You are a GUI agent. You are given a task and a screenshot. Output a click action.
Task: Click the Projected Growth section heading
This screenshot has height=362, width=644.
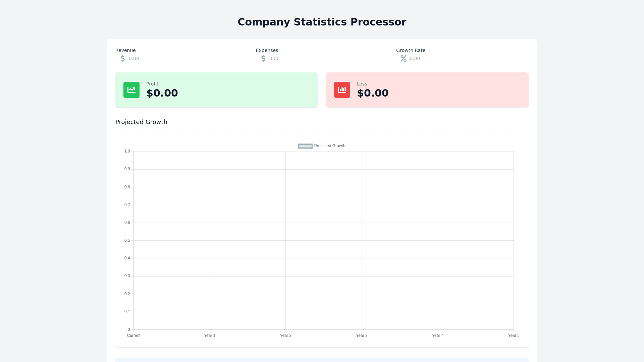tap(141, 122)
